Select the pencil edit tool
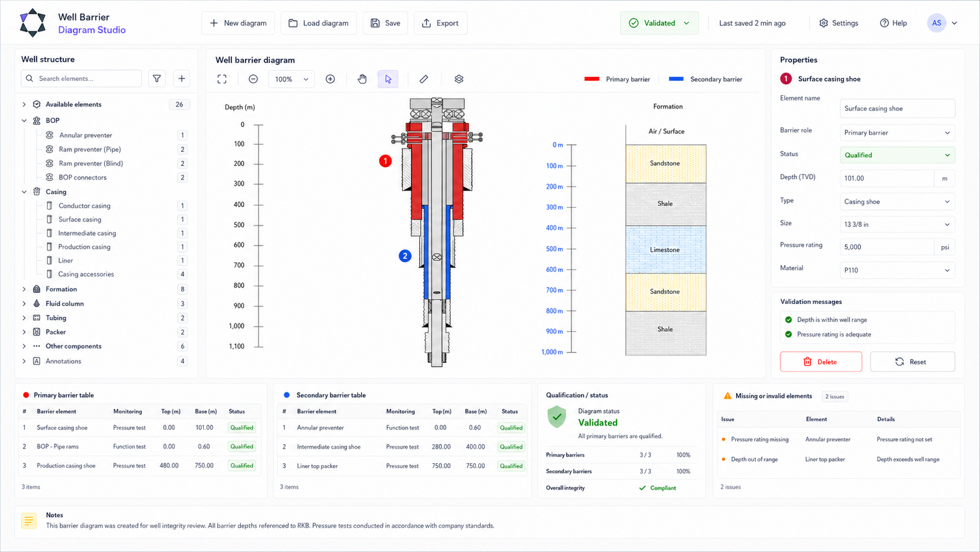The image size is (980, 552). click(424, 79)
